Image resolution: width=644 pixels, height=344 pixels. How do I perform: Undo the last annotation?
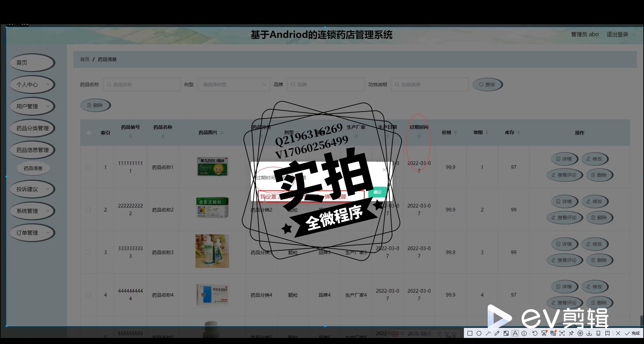[535, 333]
